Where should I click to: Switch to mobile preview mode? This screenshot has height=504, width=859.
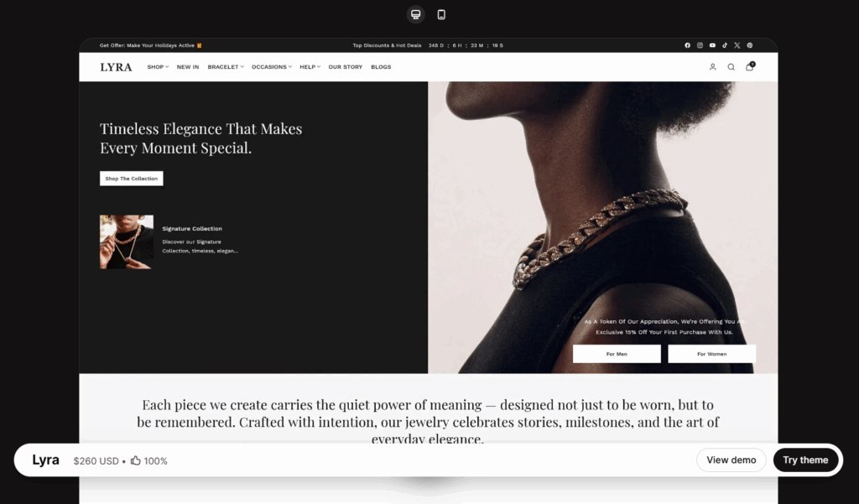[441, 14]
